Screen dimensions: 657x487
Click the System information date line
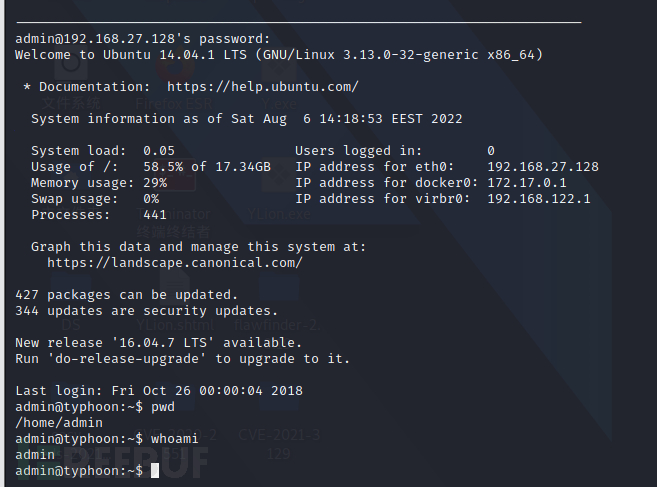point(247,119)
